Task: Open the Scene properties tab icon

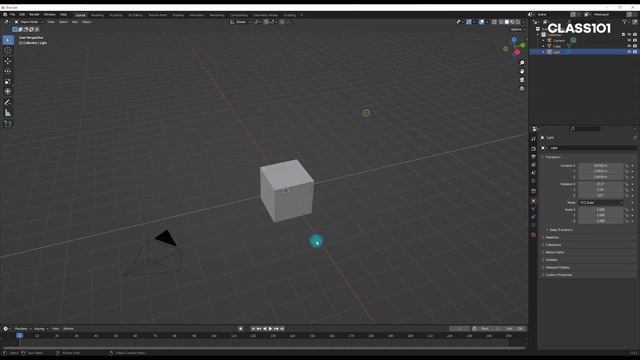Action: tap(533, 173)
